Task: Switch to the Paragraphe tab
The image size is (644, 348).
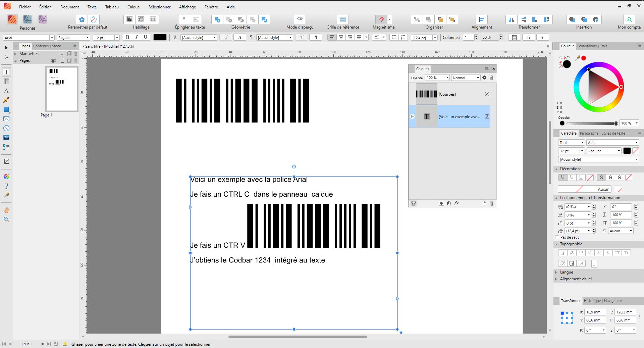Action: click(x=589, y=133)
